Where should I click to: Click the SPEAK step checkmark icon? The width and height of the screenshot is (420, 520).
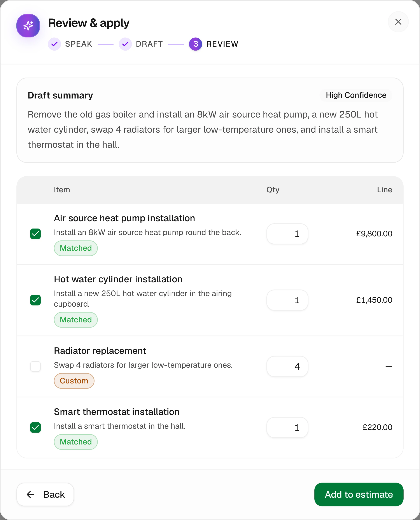[54, 44]
